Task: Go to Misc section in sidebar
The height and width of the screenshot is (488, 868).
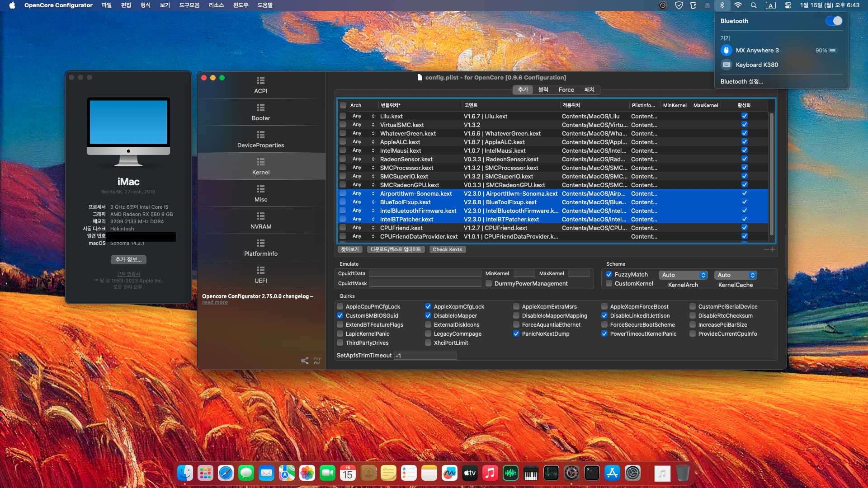Action: 261,193
